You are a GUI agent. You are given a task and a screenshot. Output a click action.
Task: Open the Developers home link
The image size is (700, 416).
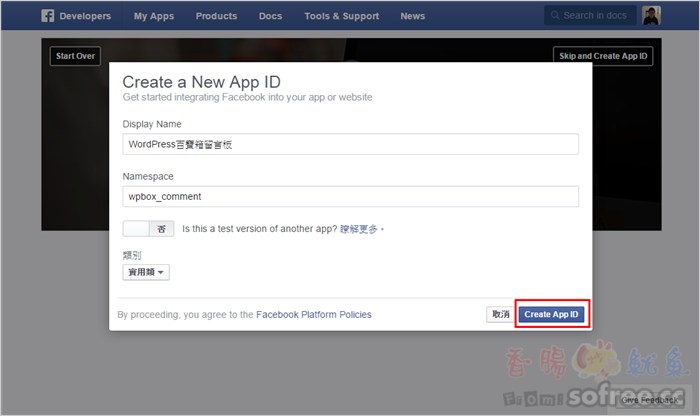click(85, 16)
